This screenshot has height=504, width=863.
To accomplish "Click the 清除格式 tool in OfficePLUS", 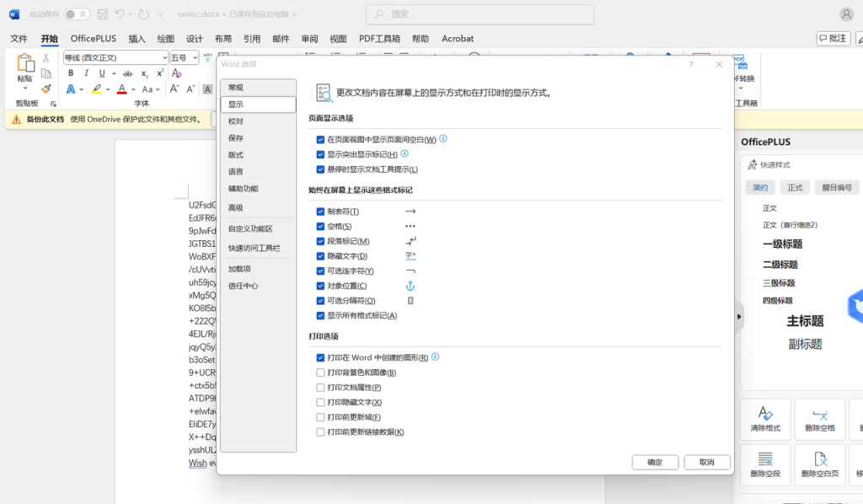I will tap(765, 419).
